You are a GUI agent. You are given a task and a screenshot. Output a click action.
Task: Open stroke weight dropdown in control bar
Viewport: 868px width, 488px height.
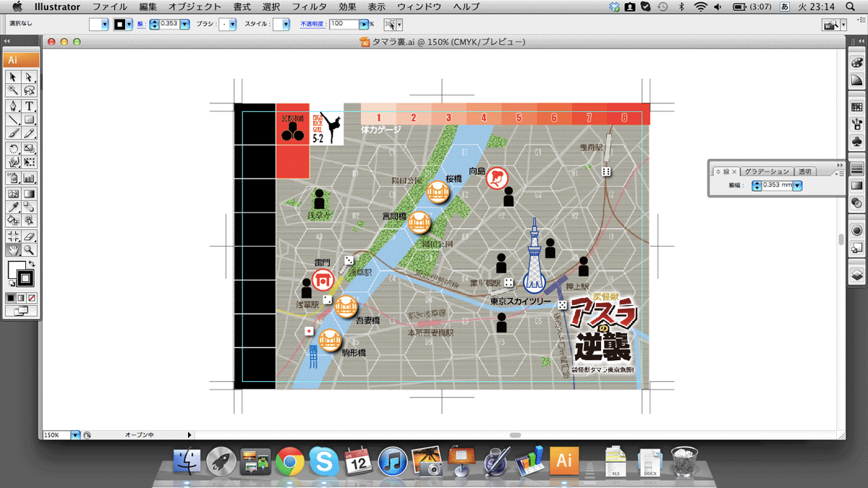[x=185, y=24]
